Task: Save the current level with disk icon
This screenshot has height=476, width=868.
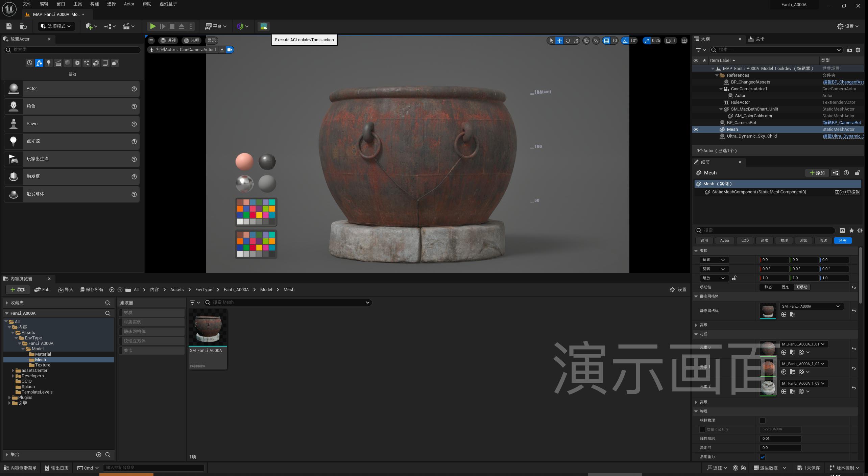Action: pos(9,26)
